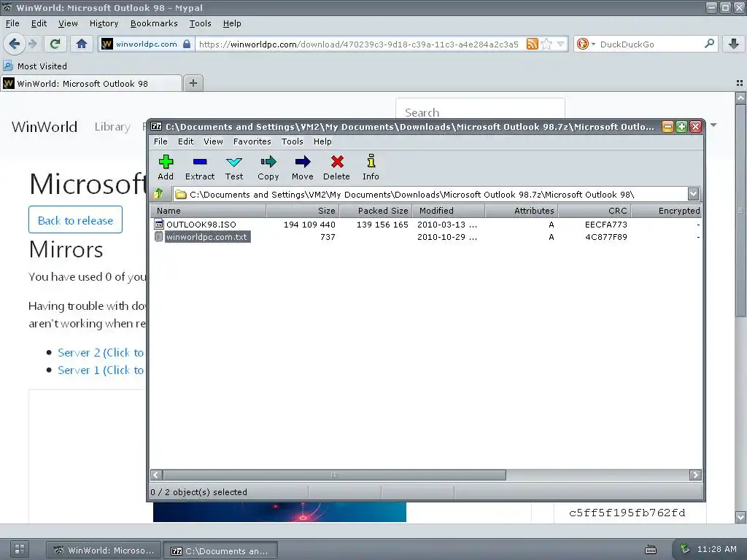Click the 7-Zip taskbar window button
This screenshot has height=560, width=747.
coord(220,550)
